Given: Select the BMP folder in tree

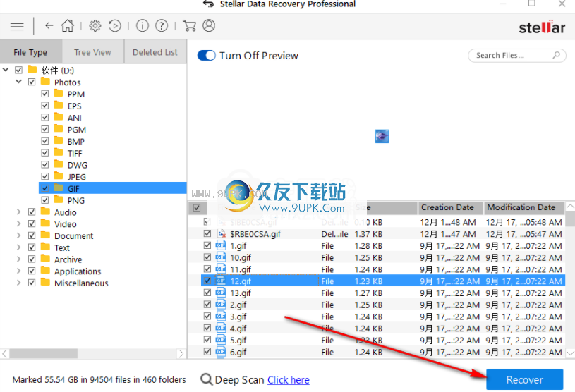Looking at the screenshot, I should tap(76, 142).
